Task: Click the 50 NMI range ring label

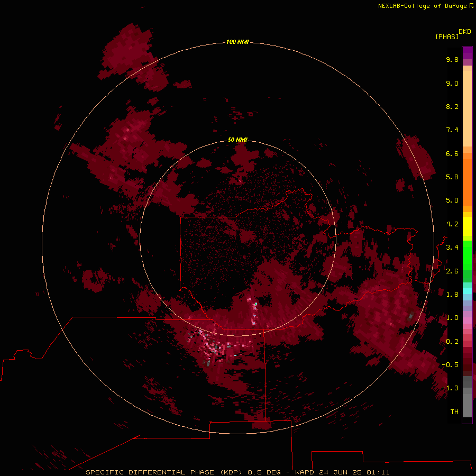Action: pos(237,140)
